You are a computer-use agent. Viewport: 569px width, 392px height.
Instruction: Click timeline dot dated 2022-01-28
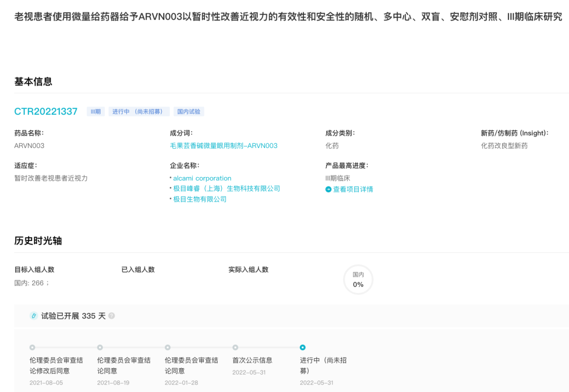[168, 348]
